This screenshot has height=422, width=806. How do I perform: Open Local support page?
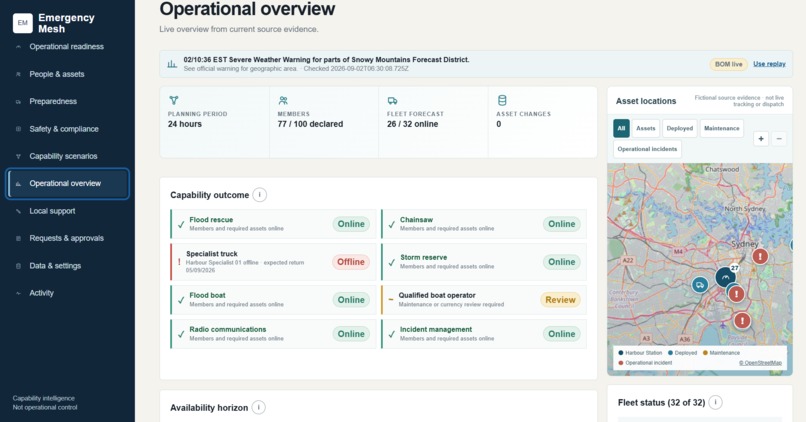point(67,211)
